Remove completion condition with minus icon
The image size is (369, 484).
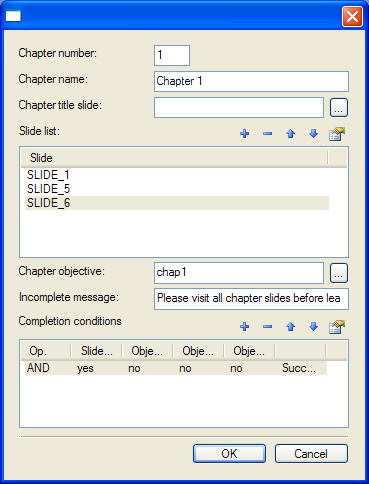267,326
